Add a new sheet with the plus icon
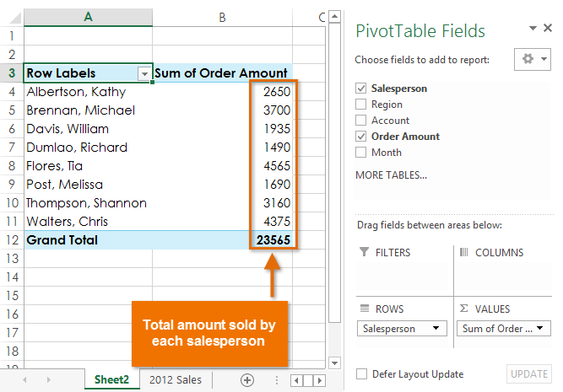Viewport: 563px width, 392px height. click(x=247, y=380)
